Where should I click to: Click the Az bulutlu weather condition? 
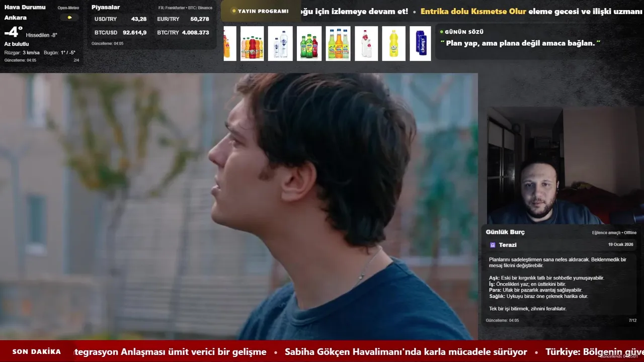pyautogui.click(x=17, y=44)
